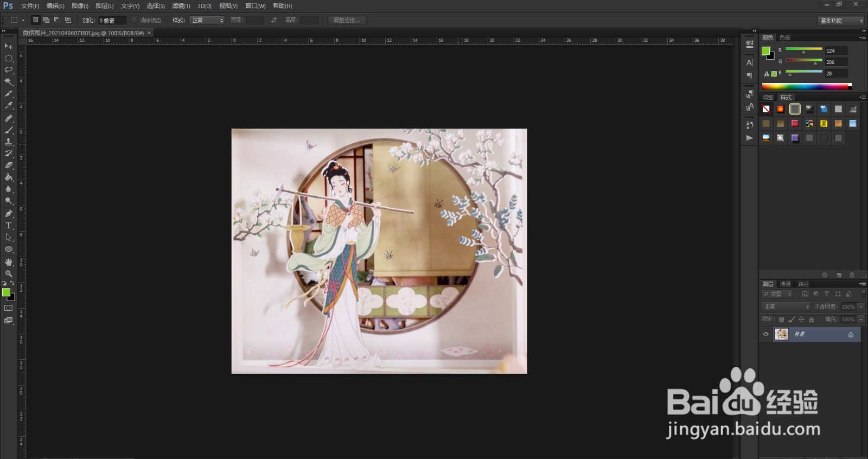
Task: Swap width and height icon in options bar
Action: click(x=274, y=20)
